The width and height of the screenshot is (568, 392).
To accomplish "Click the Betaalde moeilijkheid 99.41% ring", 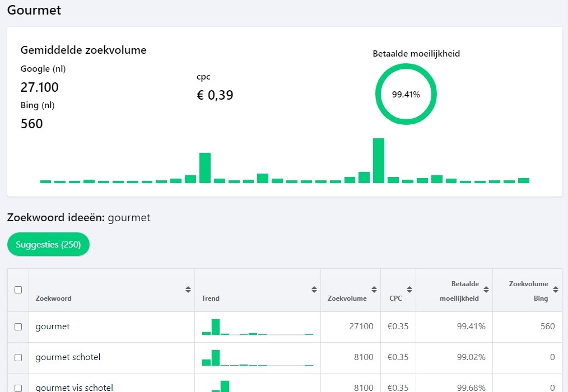I will click(x=406, y=94).
